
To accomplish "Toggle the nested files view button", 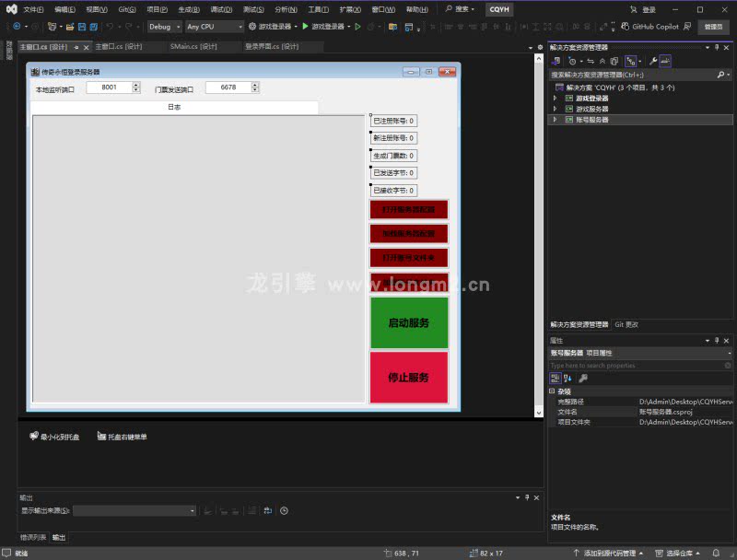I will pos(631,61).
